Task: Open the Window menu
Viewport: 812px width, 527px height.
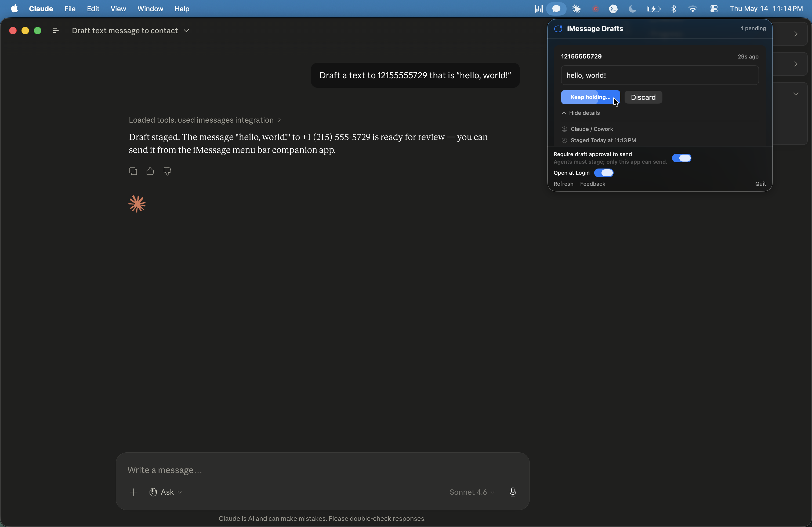Action: (x=150, y=9)
